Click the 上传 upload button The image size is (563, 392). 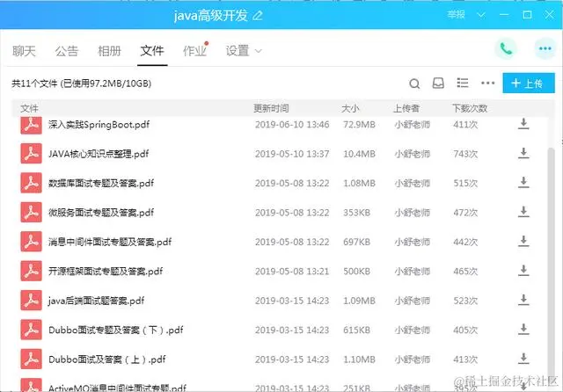click(x=529, y=83)
